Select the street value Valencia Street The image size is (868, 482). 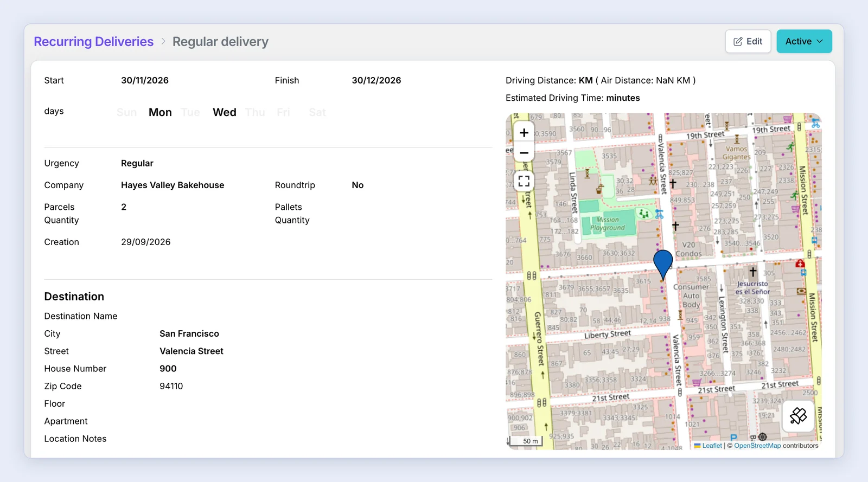[x=192, y=351]
